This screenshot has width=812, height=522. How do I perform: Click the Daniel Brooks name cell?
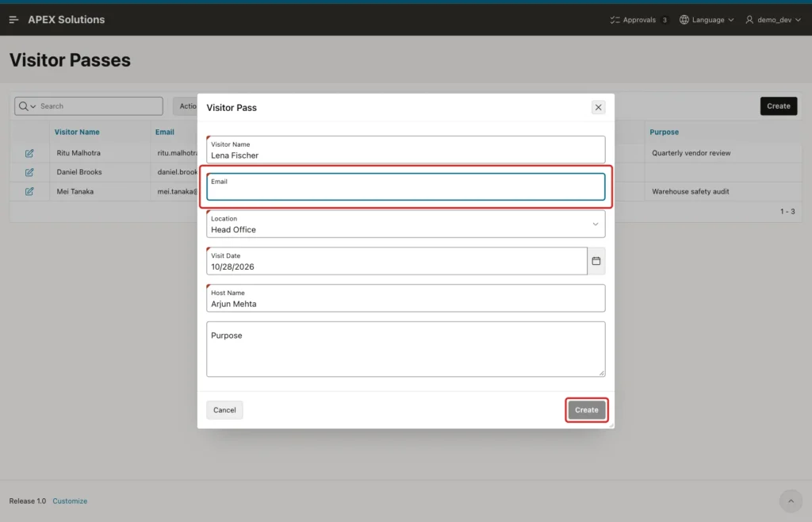click(79, 172)
